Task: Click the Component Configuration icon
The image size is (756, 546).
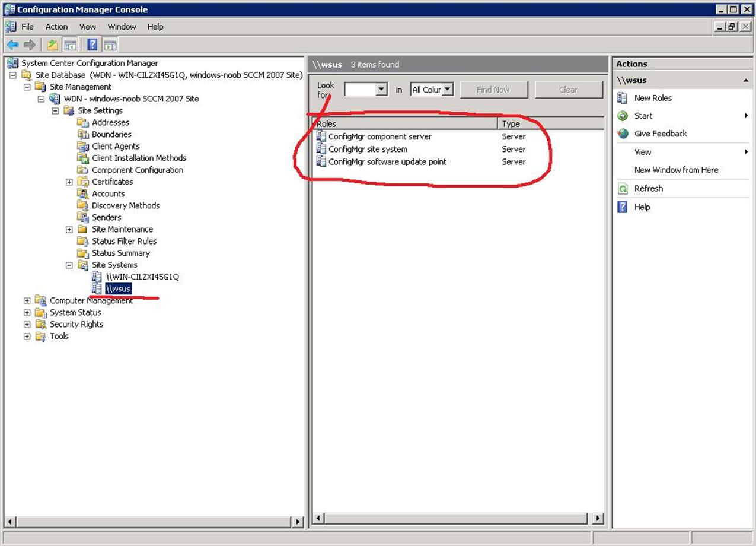Action: 82,170
